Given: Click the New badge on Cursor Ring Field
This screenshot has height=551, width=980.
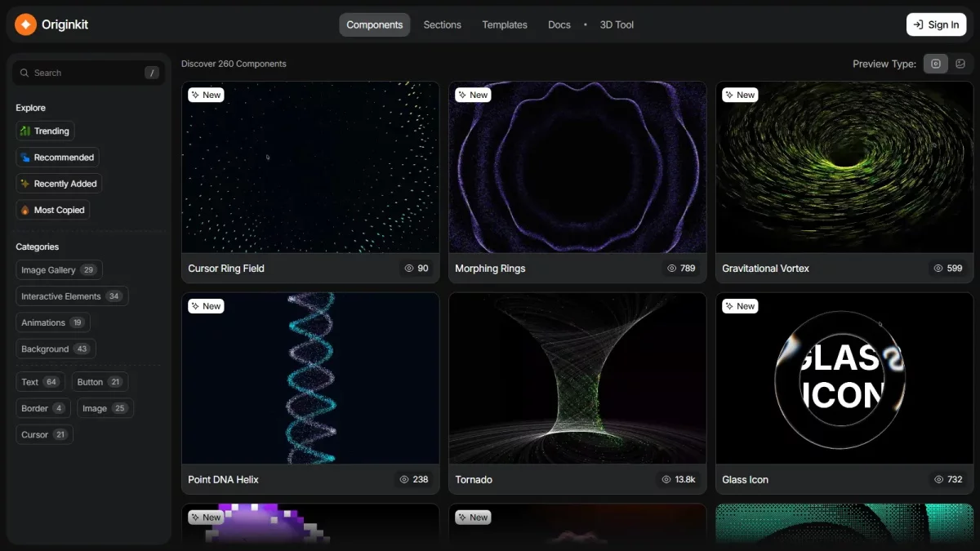Looking at the screenshot, I should (206, 95).
